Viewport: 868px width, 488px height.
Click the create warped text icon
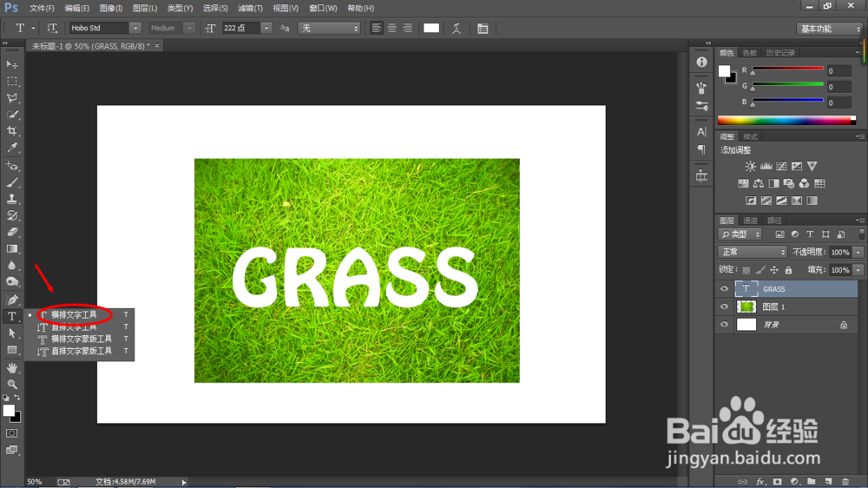click(457, 29)
